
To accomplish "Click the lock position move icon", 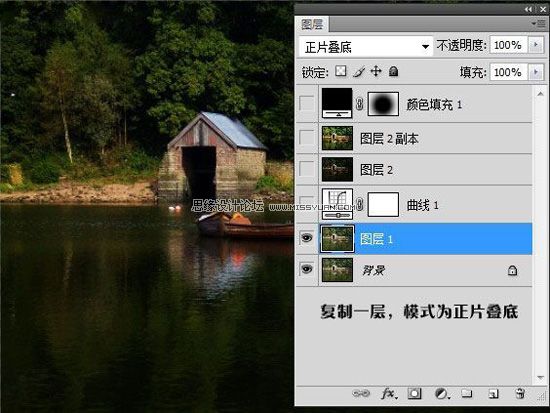I will coord(376,71).
